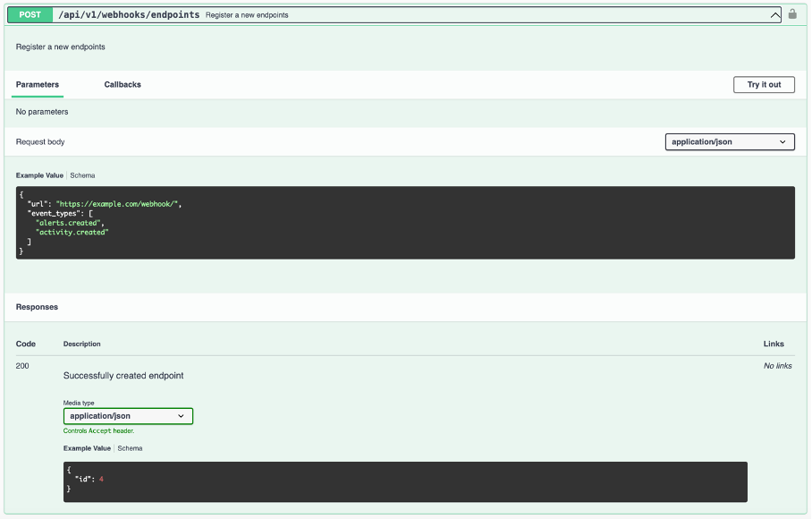Open the request body content type dropdown
812x519 pixels.
click(730, 141)
